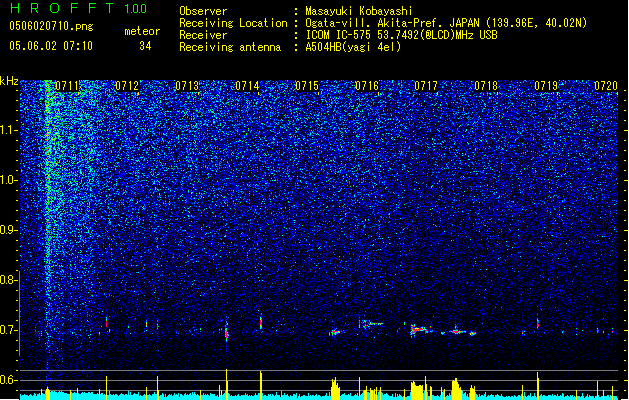
Task: Click the 0718 time marker
Action: coord(486,86)
